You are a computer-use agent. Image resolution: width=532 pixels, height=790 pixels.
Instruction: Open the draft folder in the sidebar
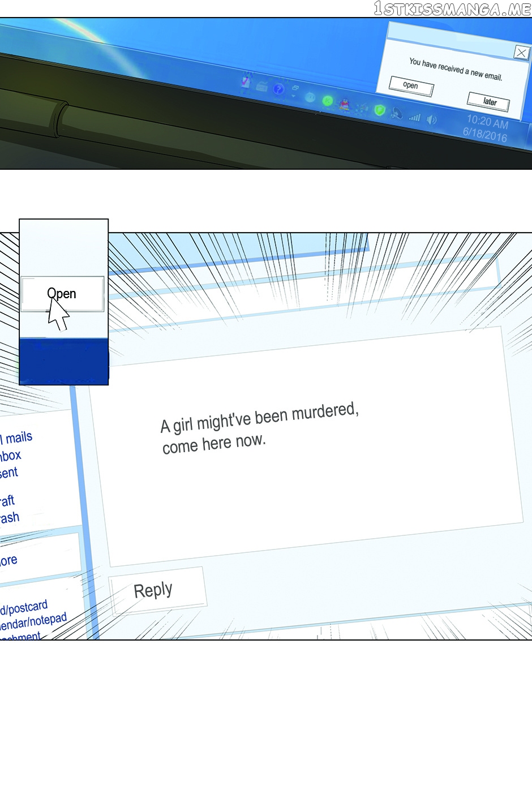pyautogui.click(x=7, y=501)
